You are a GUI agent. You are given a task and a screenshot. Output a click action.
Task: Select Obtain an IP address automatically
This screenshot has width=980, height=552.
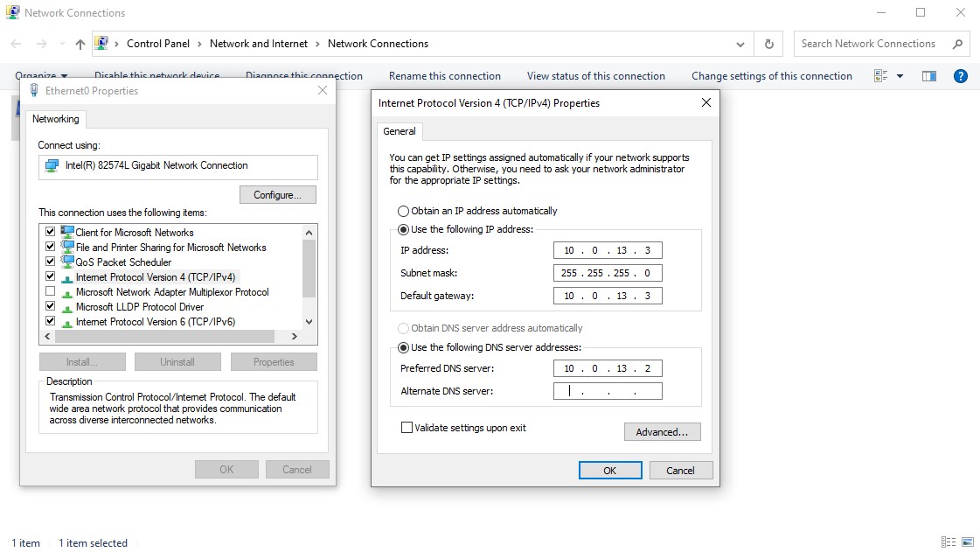tap(403, 210)
